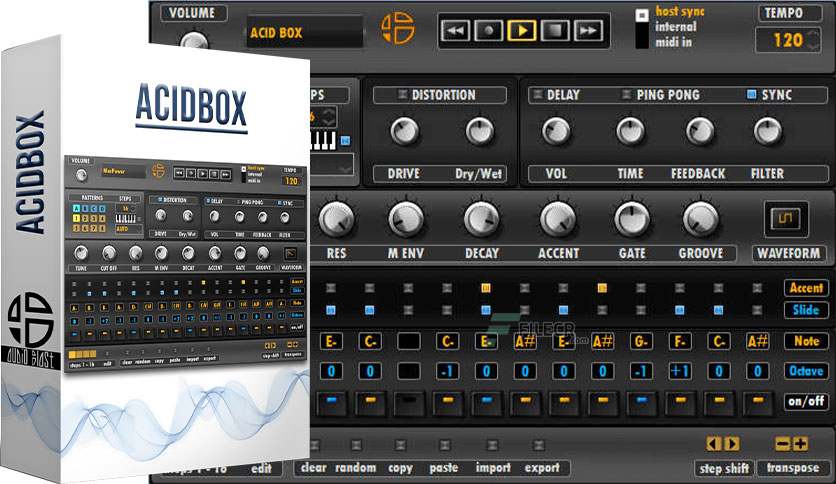Click the distortion Dry/Wet knob
The width and height of the screenshot is (836, 484).
(480, 131)
